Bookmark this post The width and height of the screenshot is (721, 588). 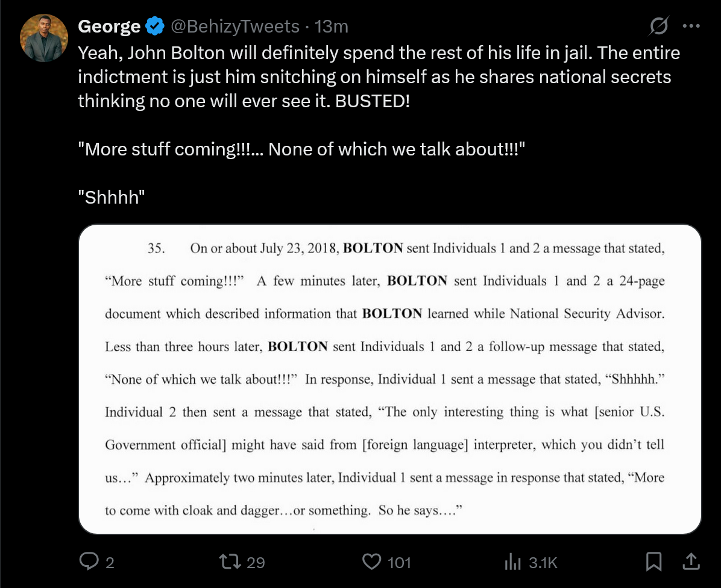(654, 561)
